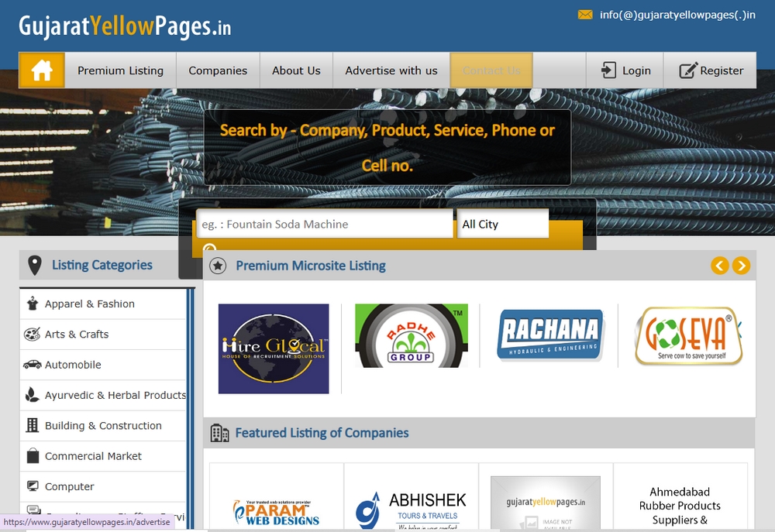The image size is (775, 532).
Task: Click the building Featured Listing icon
Action: click(x=219, y=433)
